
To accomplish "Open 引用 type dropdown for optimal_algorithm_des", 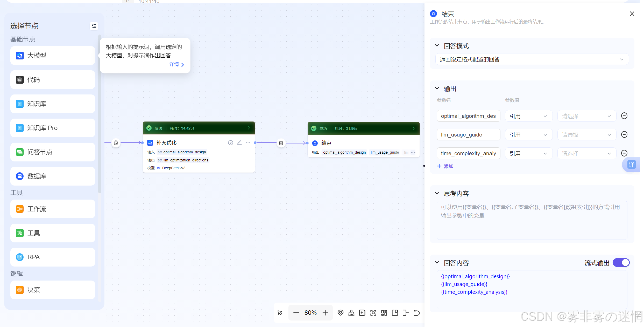I will pyautogui.click(x=528, y=116).
